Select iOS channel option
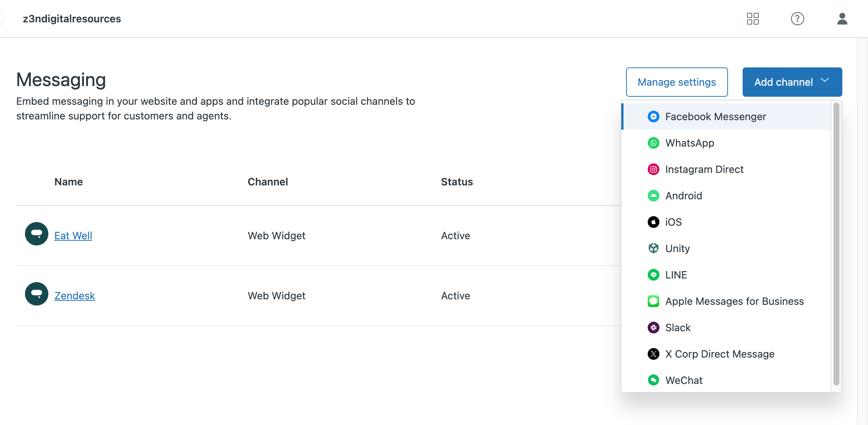This screenshot has width=868, height=425. [x=673, y=222]
